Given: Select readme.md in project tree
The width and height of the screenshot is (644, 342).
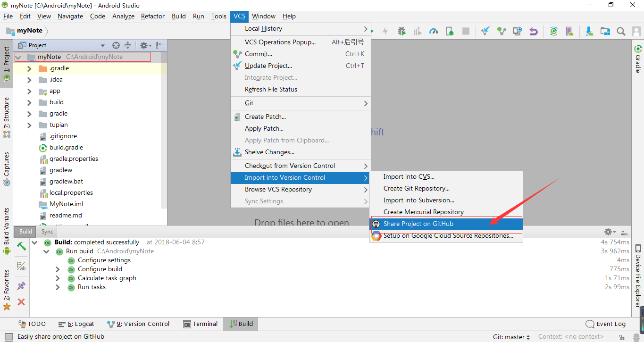Looking at the screenshot, I should click(x=66, y=216).
